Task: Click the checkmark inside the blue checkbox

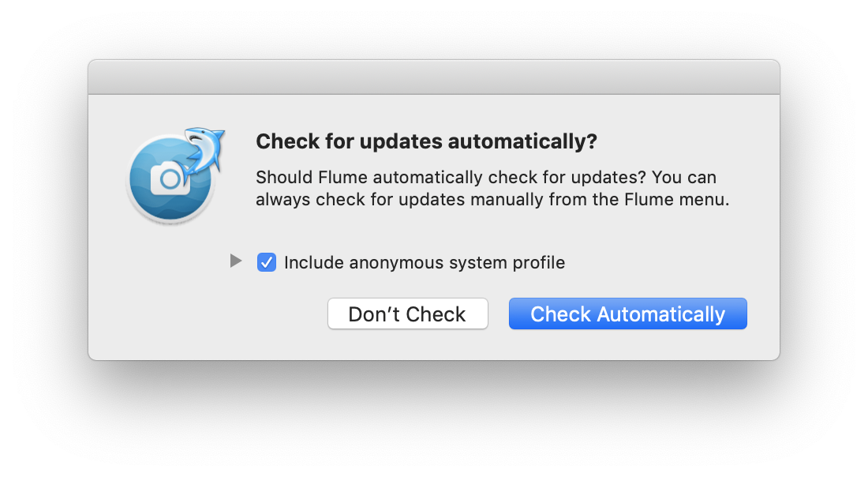Action: pyautogui.click(x=267, y=262)
